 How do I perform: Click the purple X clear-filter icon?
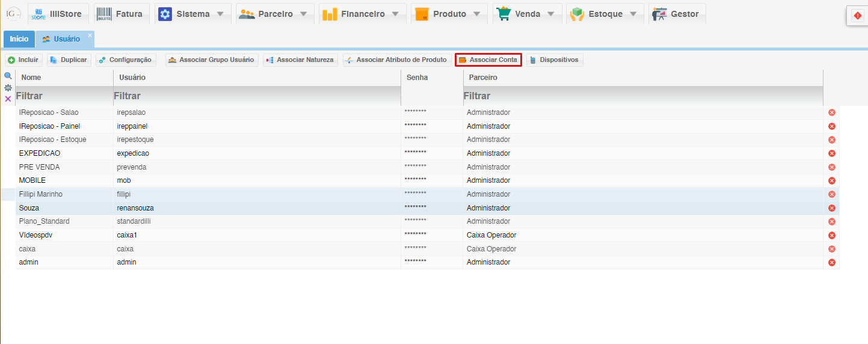(x=8, y=99)
